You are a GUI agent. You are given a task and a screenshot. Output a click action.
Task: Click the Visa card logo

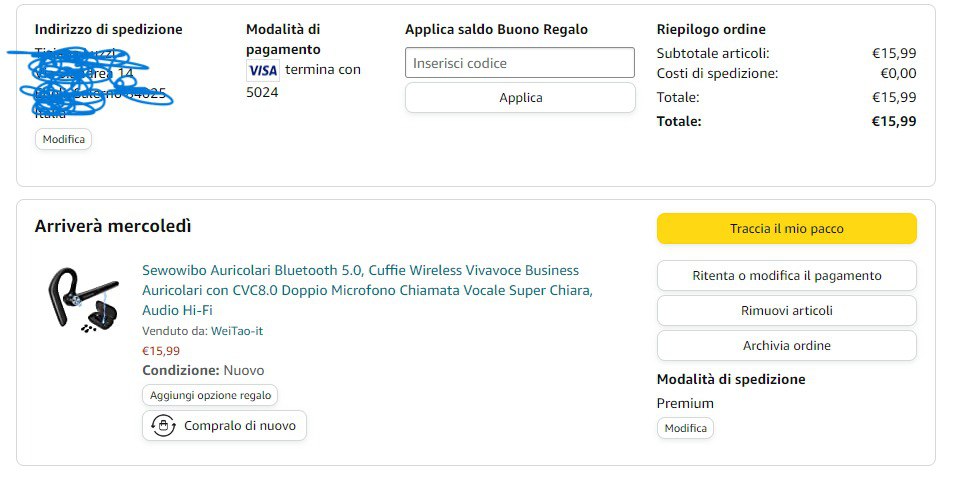(263, 70)
